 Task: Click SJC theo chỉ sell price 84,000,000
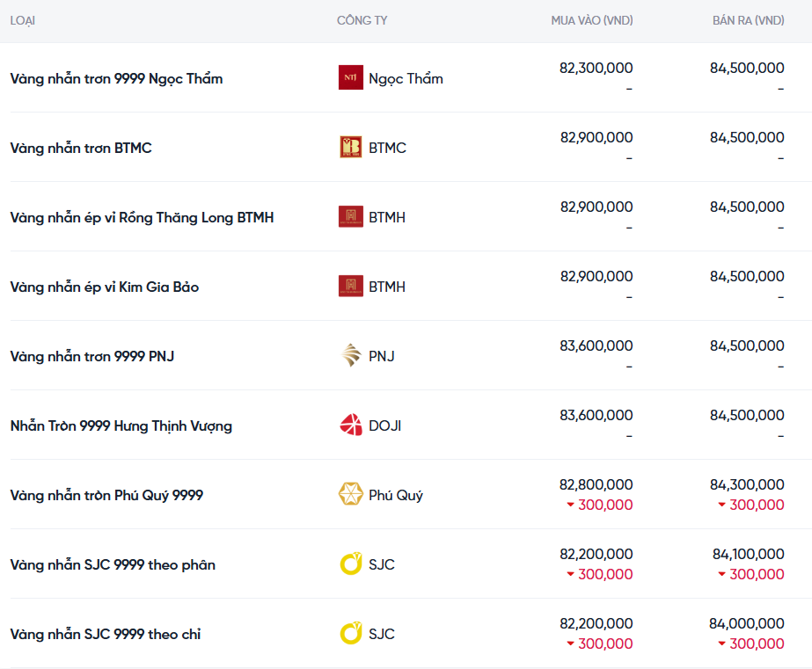click(747, 623)
